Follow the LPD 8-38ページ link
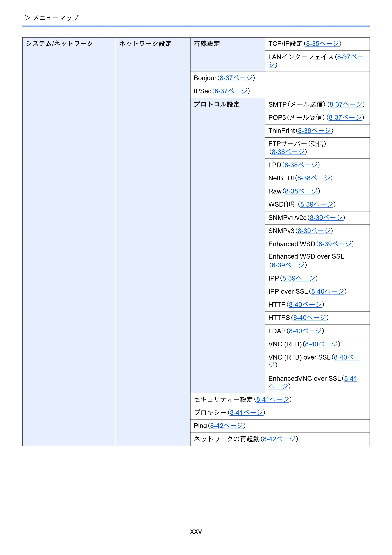 coord(301,165)
